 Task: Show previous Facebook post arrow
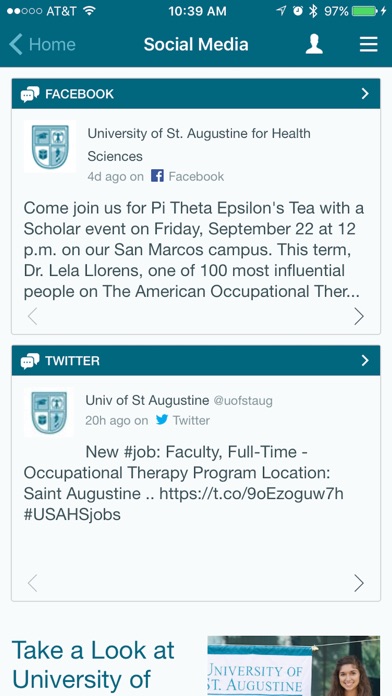tap(32, 316)
